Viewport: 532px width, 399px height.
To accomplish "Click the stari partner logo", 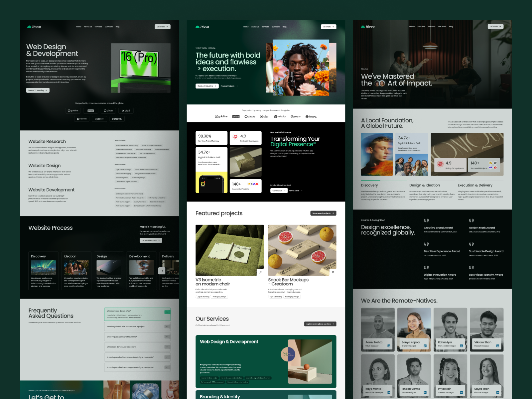I will pos(126,110).
